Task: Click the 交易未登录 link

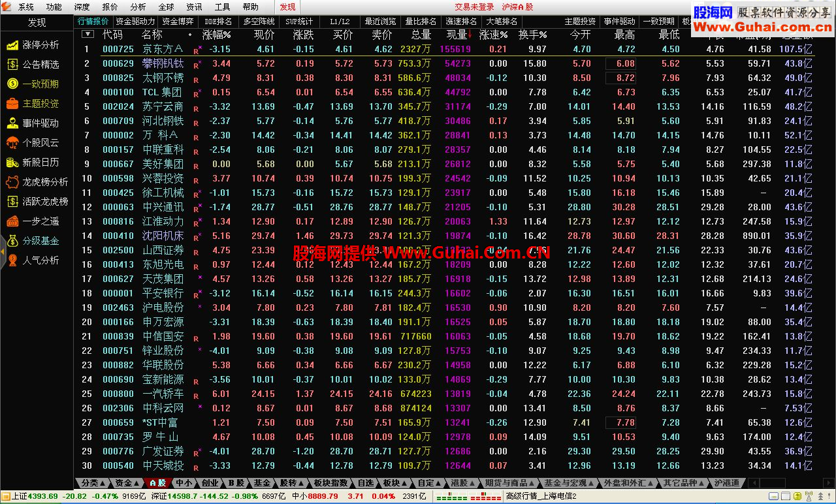Action: point(474,7)
